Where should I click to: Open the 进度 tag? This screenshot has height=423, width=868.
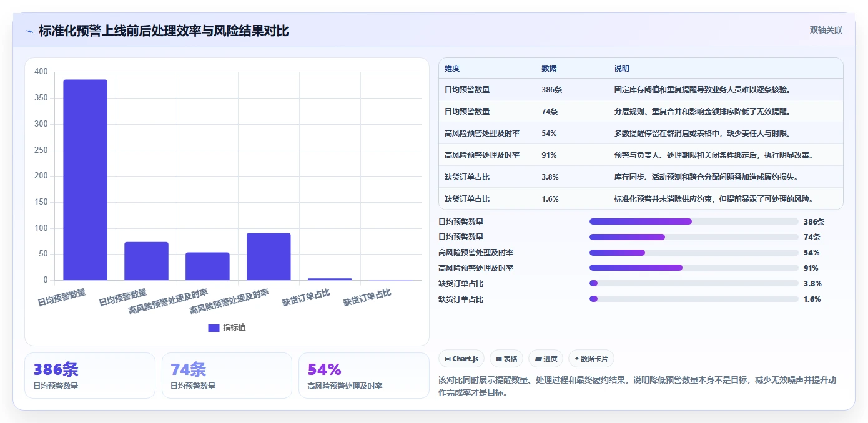546,359
